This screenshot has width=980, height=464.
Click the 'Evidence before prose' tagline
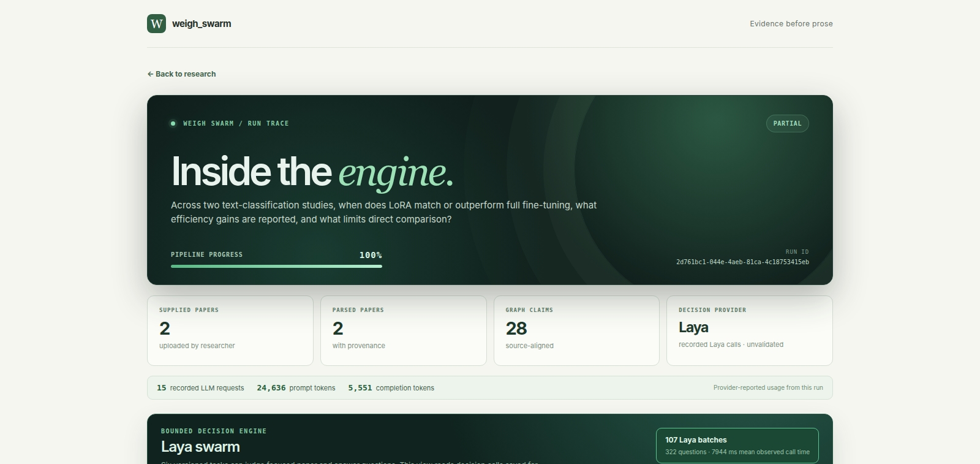point(791,24)
